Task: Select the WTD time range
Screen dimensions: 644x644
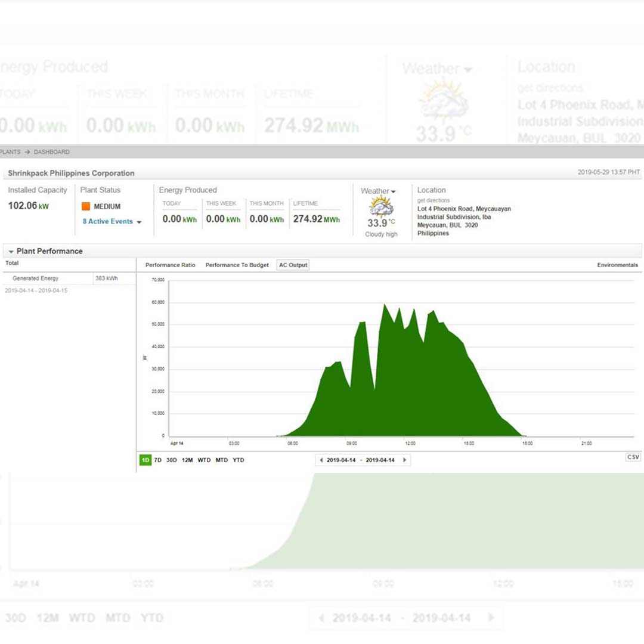Action: [204, 460]
